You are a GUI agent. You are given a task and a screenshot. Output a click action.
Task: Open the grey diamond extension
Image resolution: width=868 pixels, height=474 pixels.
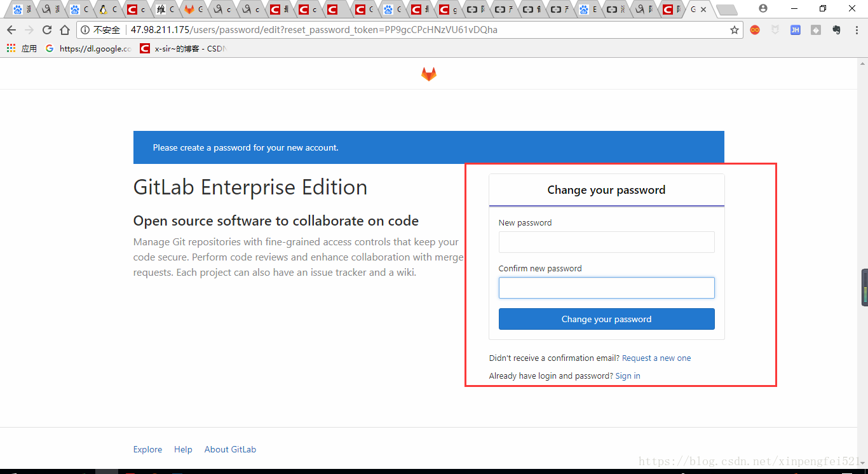[816, 30]
